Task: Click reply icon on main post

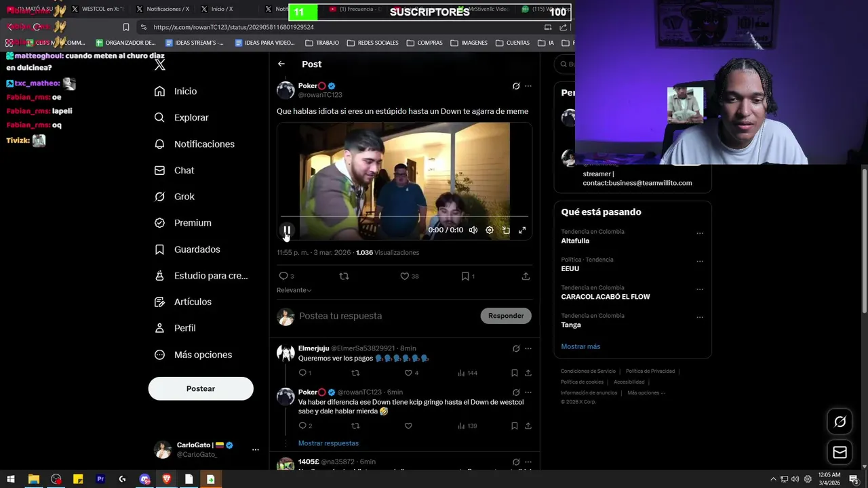Action: 283,276
